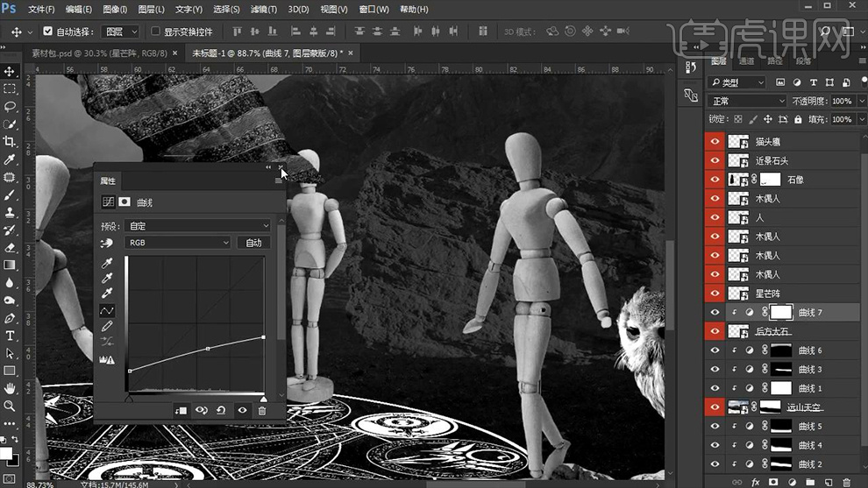Select the 曲线 7 layer mask thumbnail

click(x=781, y=312)
